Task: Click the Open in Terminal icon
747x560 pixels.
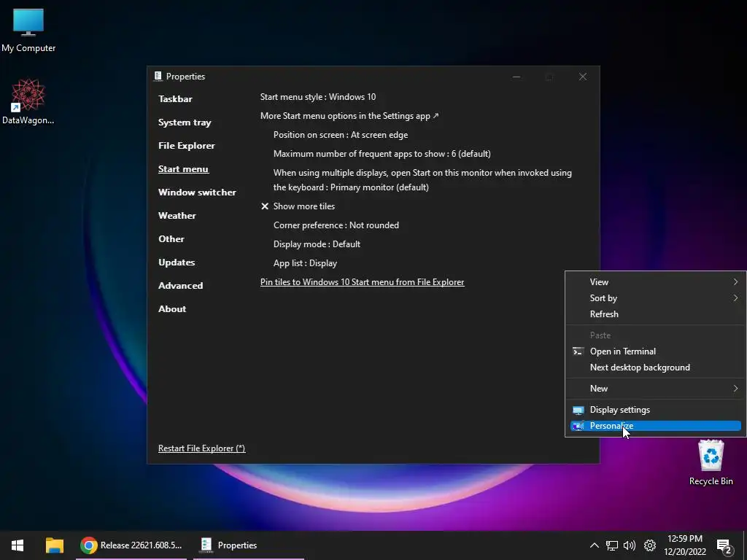Action: pyautogui.click(x=578, y=351)
